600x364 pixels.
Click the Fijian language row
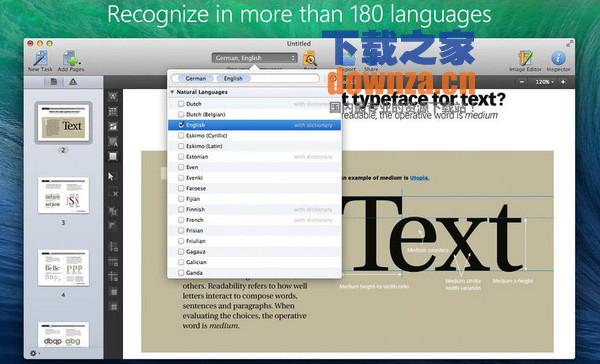254,199
